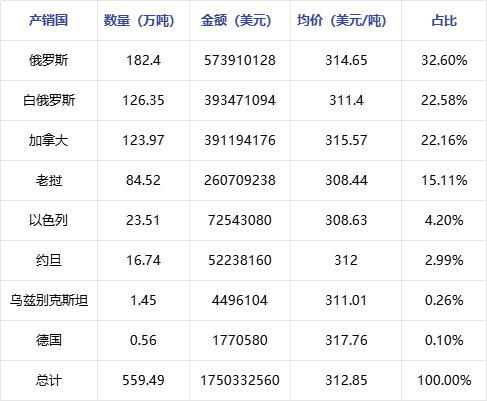Click amount 1770580

coord(240,340)
